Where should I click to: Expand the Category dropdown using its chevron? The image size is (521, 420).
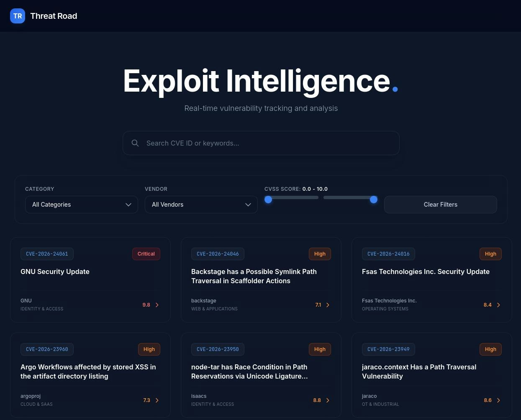[x=128, y=205]
